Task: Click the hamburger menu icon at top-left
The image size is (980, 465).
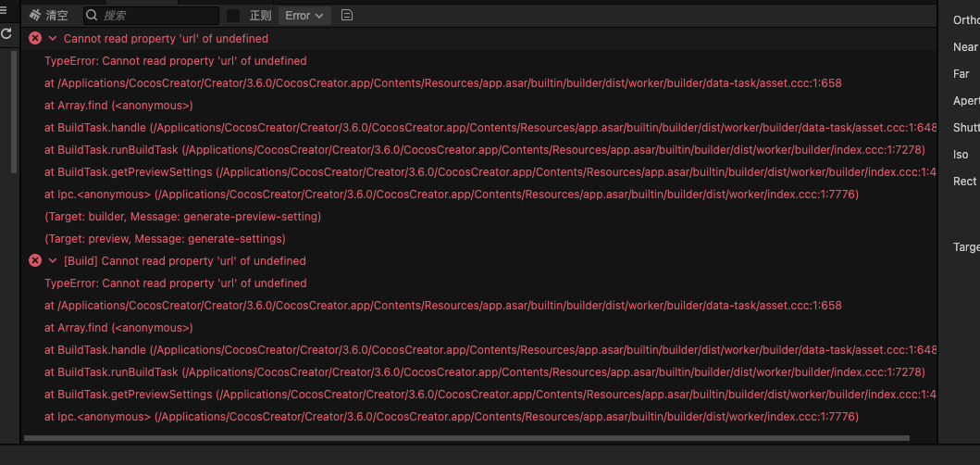Action: point(6,9)
